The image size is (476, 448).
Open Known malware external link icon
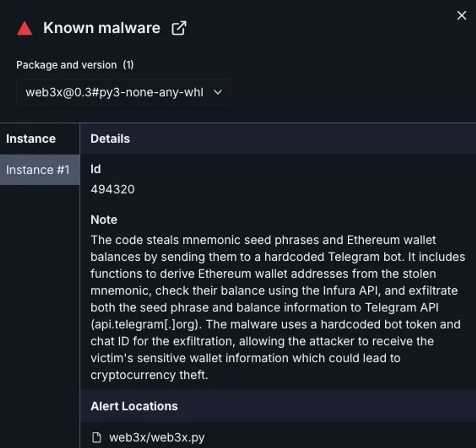(x=179, y=28)
